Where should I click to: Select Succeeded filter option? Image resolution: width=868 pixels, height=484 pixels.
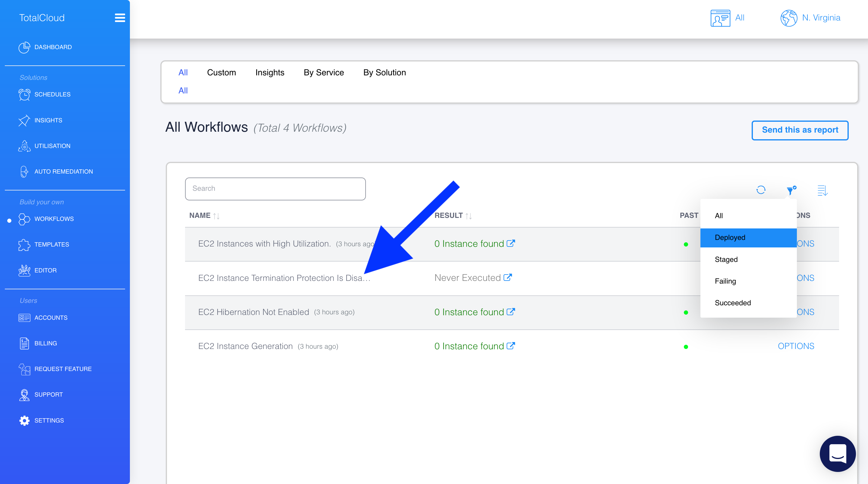click(748, 303)
